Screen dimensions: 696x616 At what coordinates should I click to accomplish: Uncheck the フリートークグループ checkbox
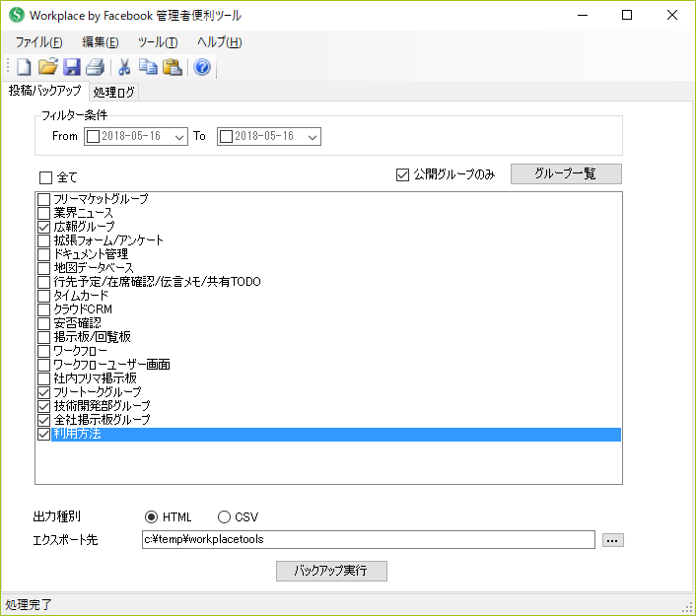pyautogui.click(x=43, y=392)
